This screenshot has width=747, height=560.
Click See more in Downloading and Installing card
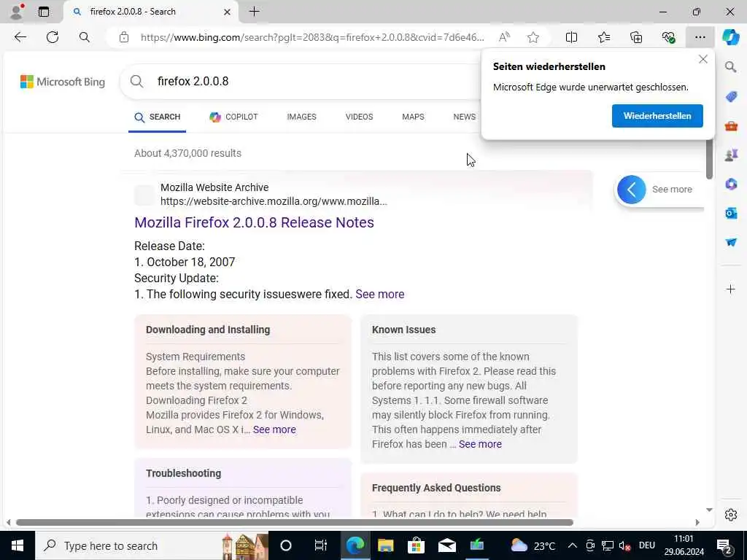point(274,429)
